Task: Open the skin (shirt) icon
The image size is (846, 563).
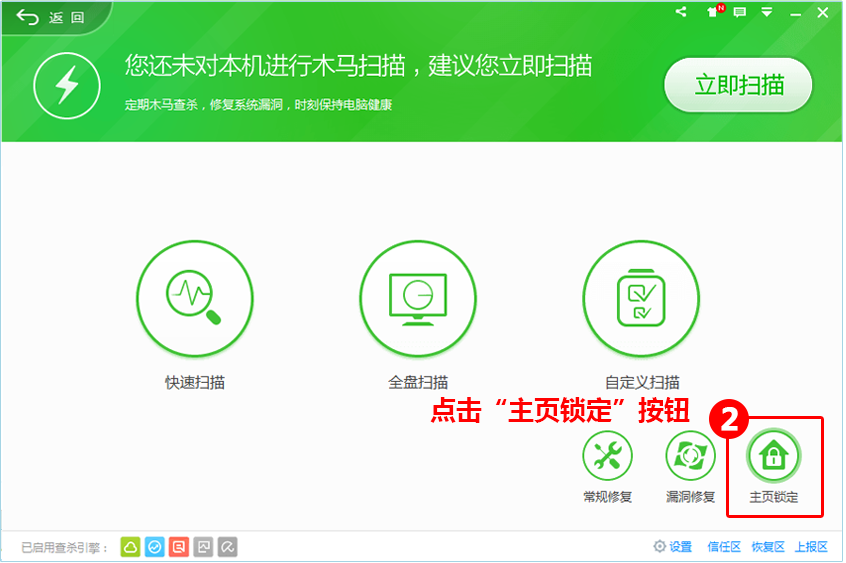Action: pyautogui.click(x=711, y=13)
